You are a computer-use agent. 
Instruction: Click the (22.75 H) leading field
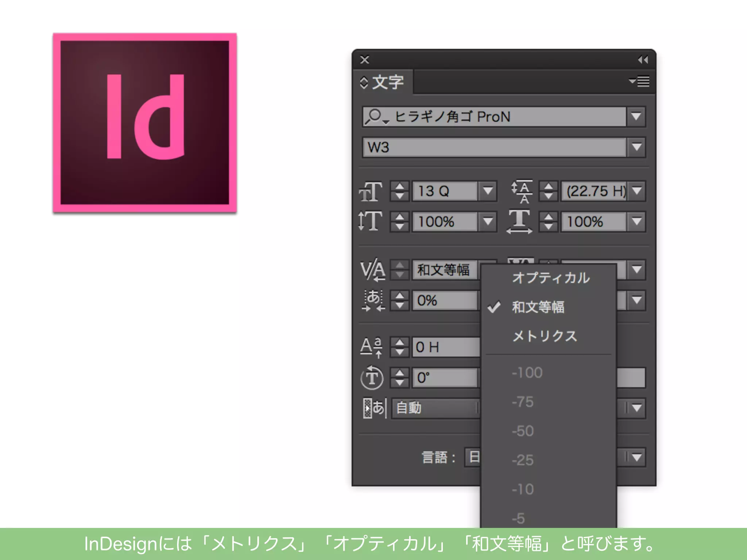click(x=594, y=191)
